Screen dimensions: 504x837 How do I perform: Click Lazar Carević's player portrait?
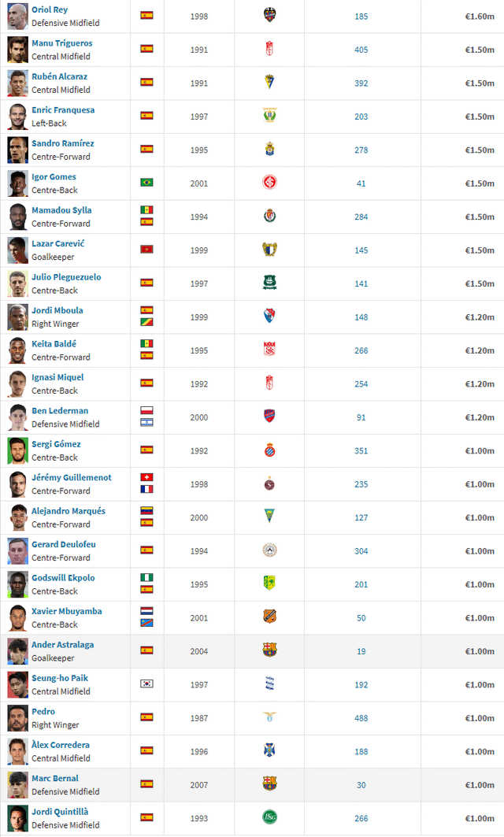pyautogui.click(x=17, y=250)
